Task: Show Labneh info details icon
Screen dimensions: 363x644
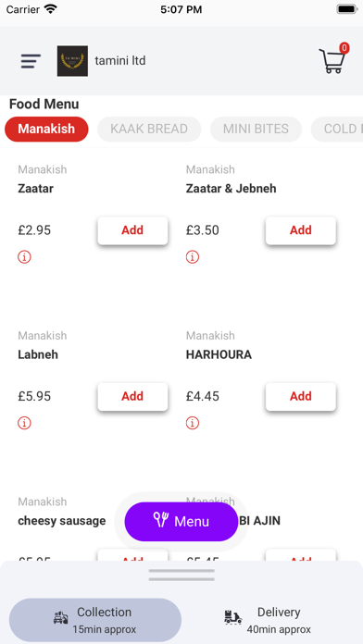Action: point(24,423)
